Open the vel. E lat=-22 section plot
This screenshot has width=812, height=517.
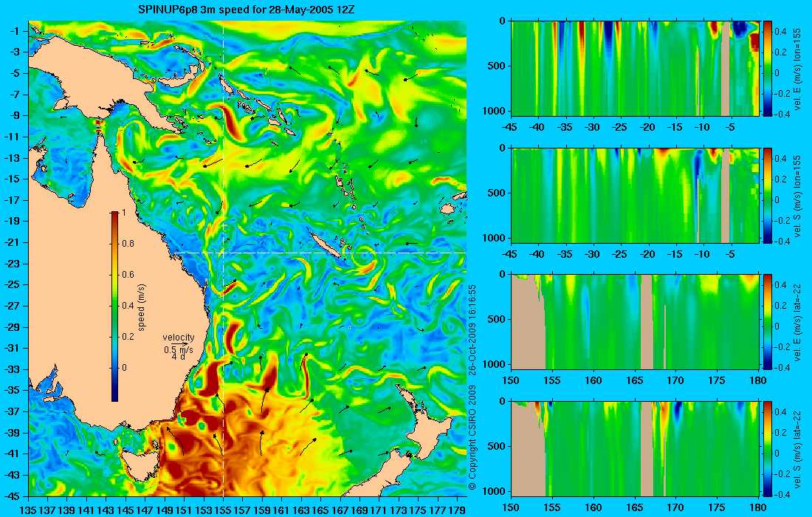click(x=635, y=322)
